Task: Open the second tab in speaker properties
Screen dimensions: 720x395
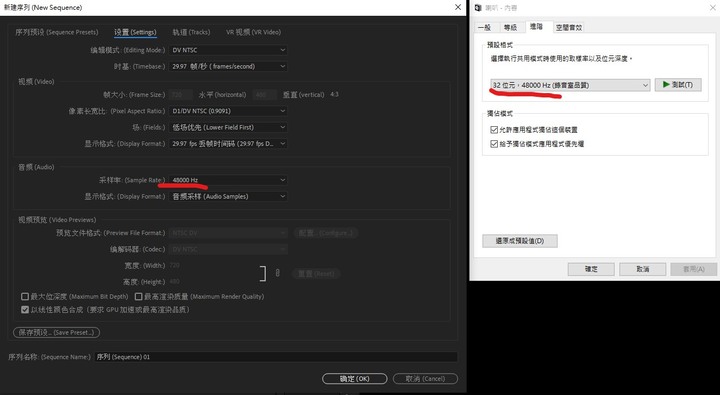Action: click(511, 28)
